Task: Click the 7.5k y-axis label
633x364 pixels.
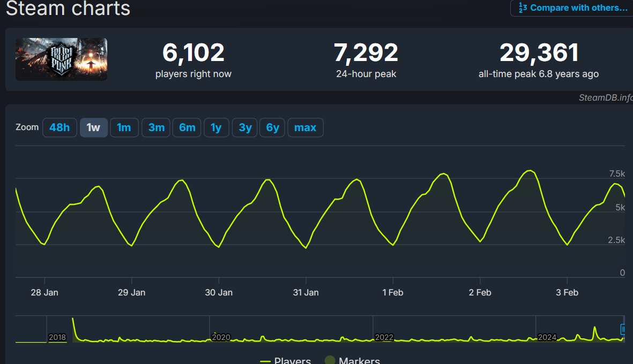Action: coord(617,174)
